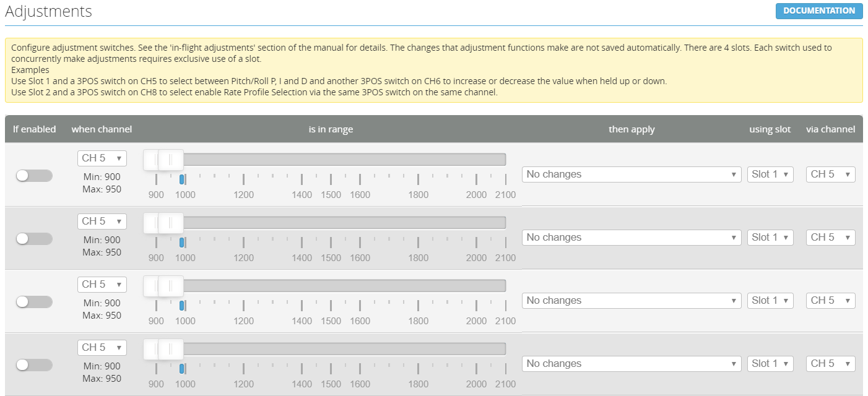Screen dimensions: 868x396
Task: Click the third row range slider track near 1500
Action: tap(331, 286)
